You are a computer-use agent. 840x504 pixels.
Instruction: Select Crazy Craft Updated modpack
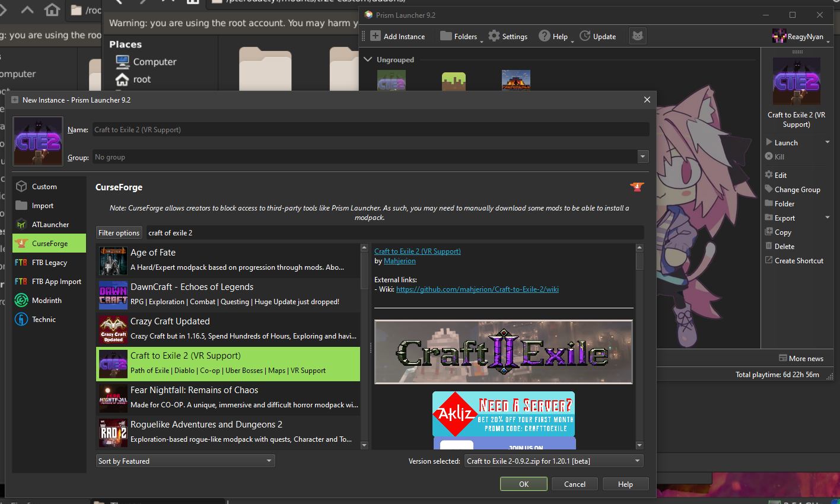point(228,329)
